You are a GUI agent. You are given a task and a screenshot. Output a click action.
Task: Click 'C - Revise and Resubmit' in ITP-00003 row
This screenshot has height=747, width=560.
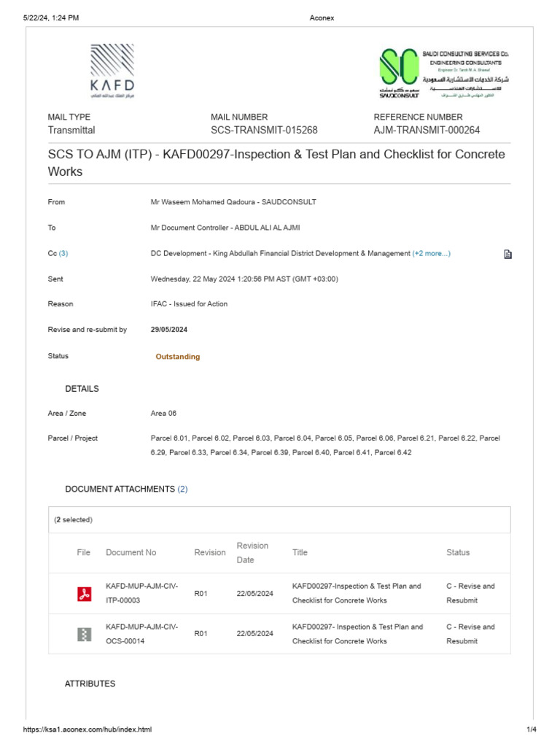[470, 593]
